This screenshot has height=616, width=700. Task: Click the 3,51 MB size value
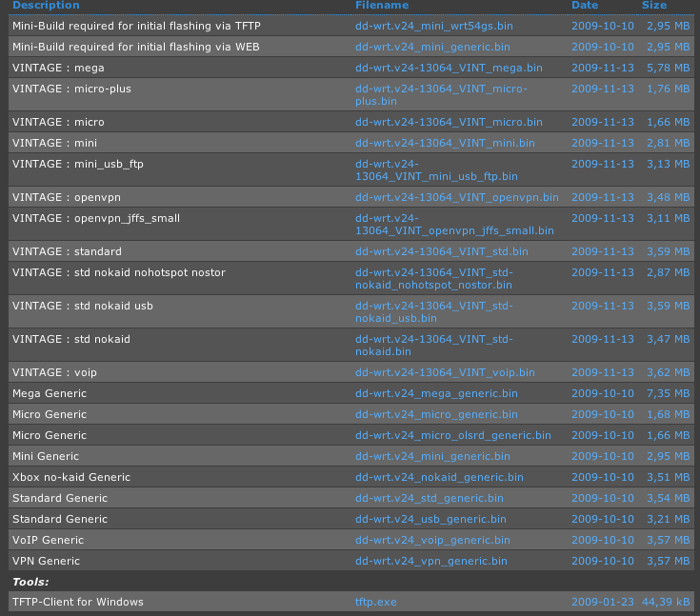669,477
